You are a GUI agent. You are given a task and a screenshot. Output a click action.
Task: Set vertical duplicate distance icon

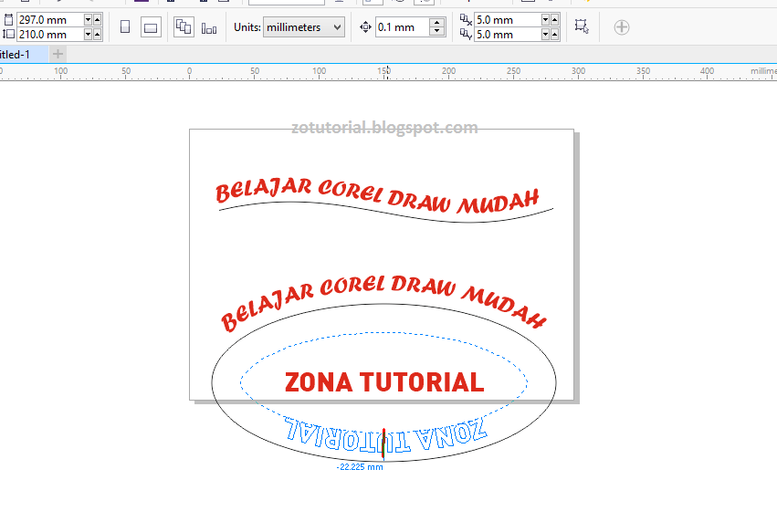pos(464,33)
